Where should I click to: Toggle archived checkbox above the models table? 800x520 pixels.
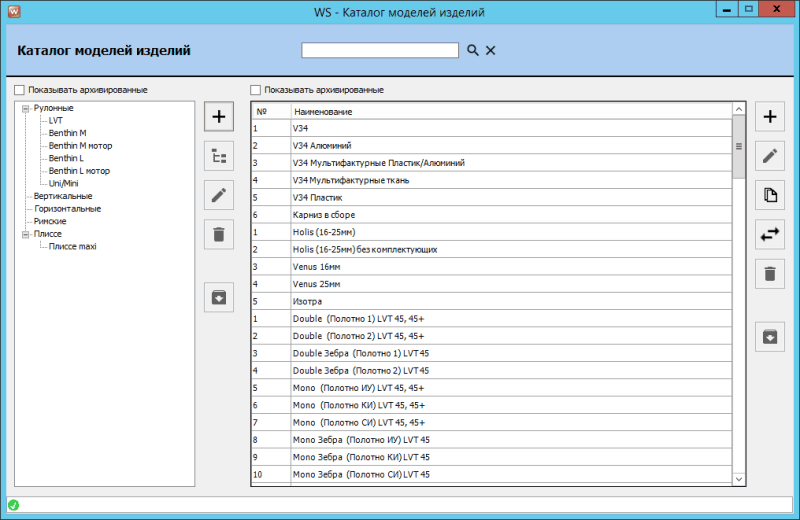[x=256, y=90]
